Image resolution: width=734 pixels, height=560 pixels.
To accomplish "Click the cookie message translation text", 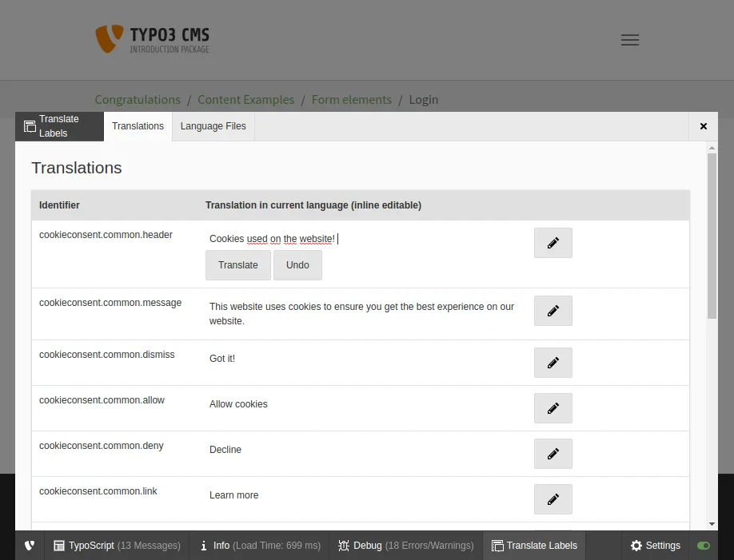I will point(361,314).
